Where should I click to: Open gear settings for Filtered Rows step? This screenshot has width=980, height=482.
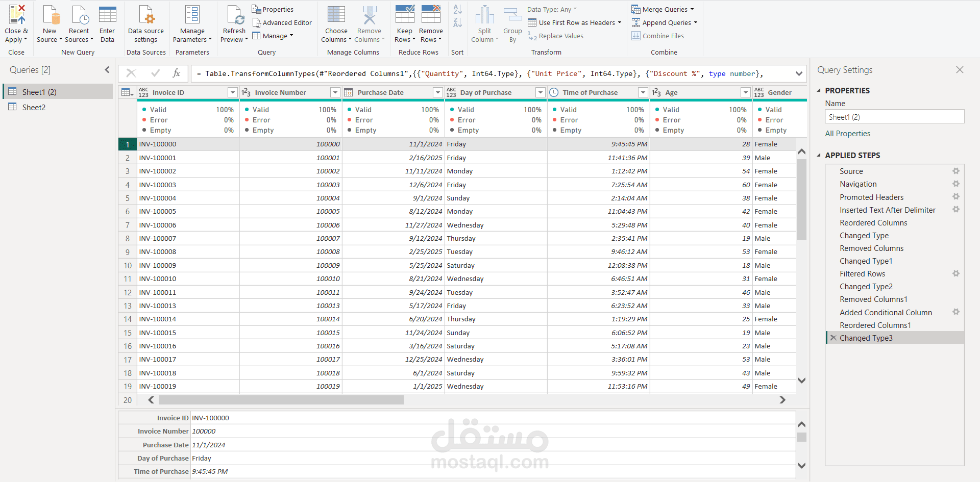click(x=955, y=274)
